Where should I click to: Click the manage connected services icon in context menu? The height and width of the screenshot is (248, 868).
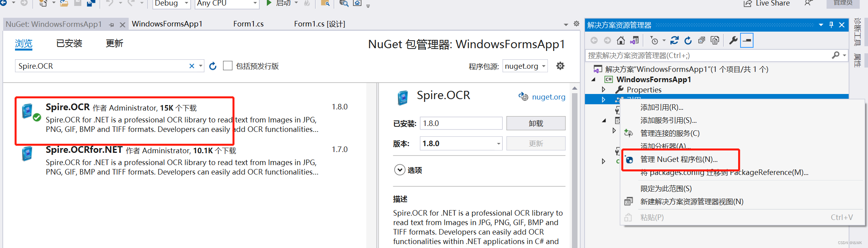628,133
